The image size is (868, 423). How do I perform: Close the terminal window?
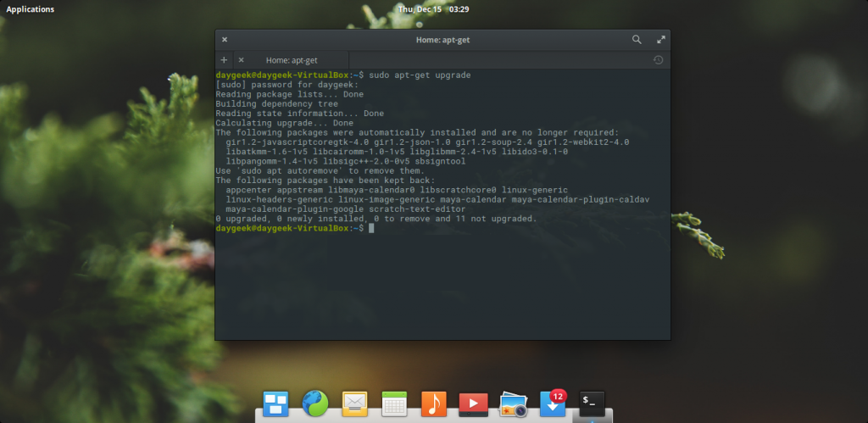(x=224, y=40)
